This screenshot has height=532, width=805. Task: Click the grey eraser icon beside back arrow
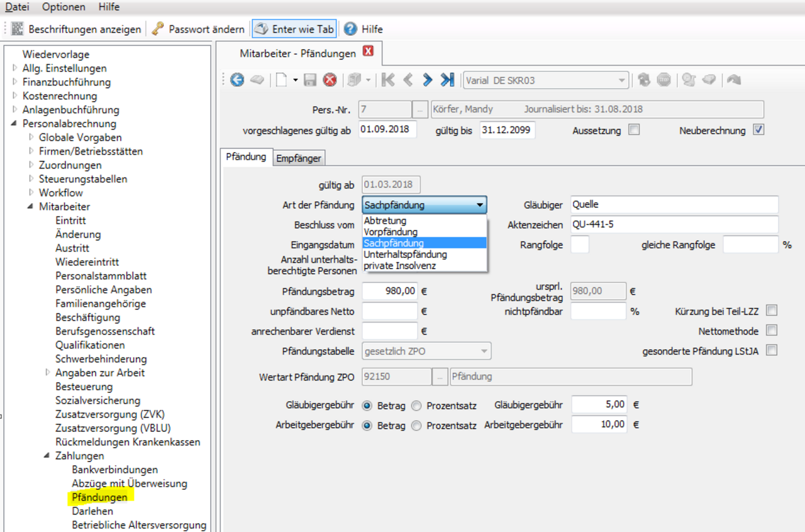click(x=257, y=80)
